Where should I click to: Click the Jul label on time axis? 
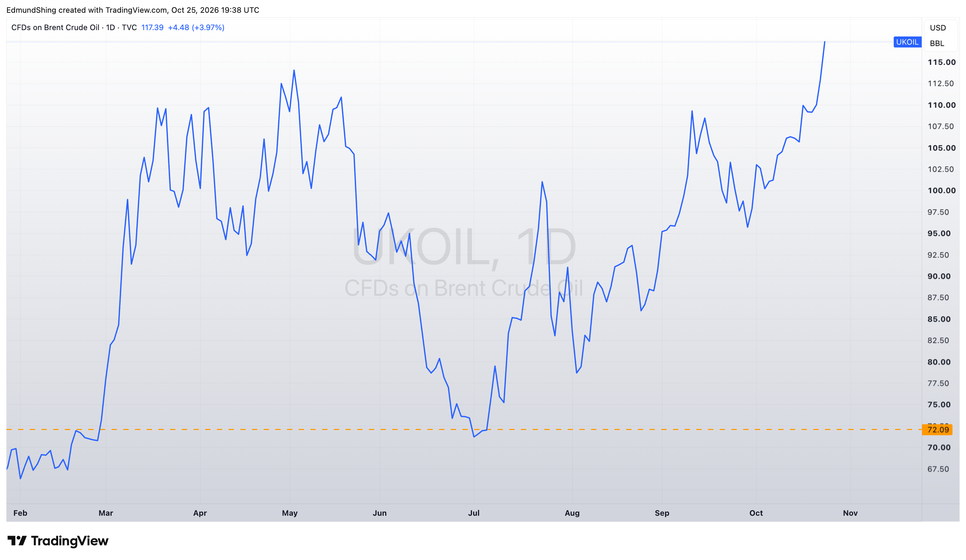474,513
